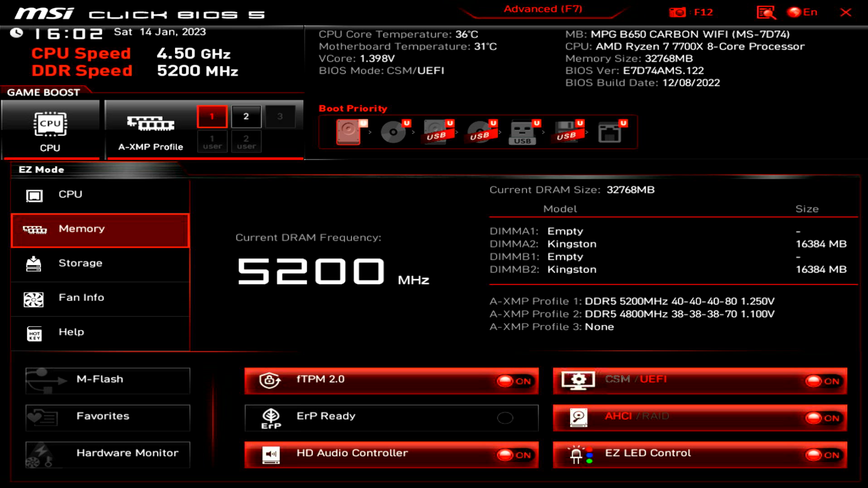Viewport: 868px width, 488px height.
Task: Open the search icon in the top bar
Action: [x=766, y=12]
